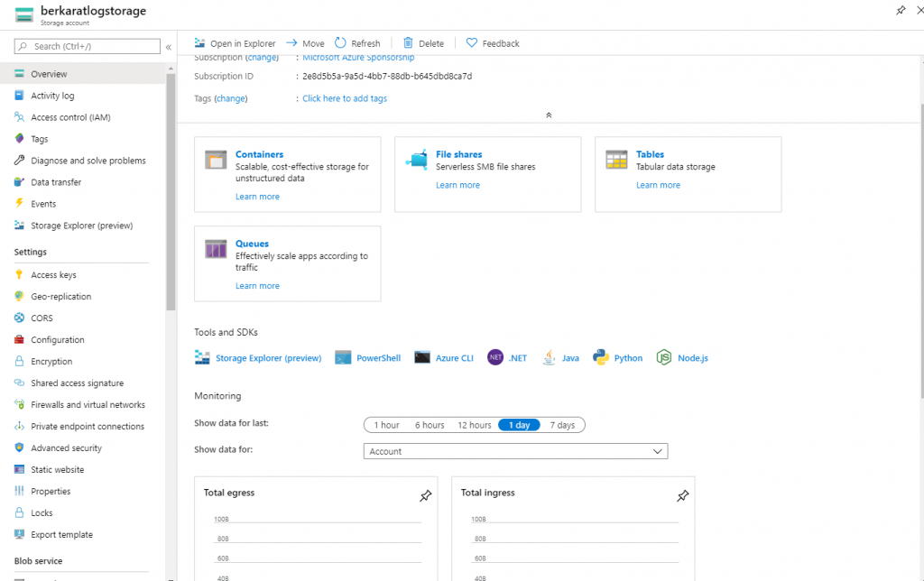This screenshot has width=924, height=581.
Task: Click the Delete toolbar button
Action: 423,43
